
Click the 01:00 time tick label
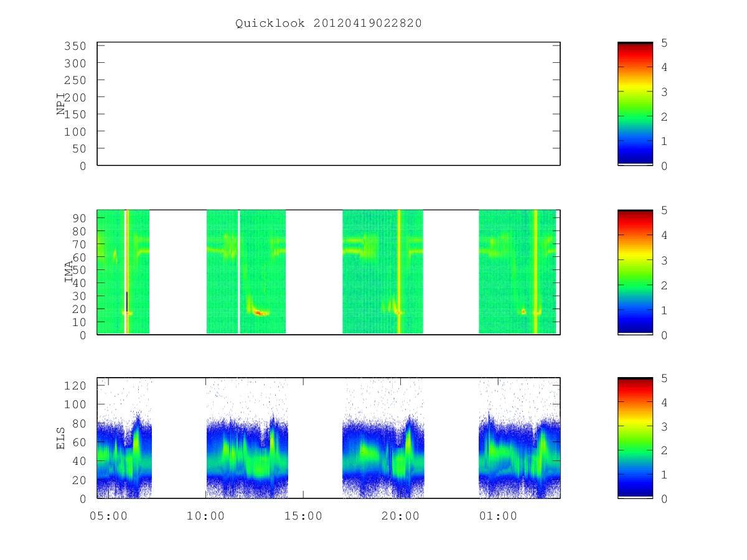[498, 516]
